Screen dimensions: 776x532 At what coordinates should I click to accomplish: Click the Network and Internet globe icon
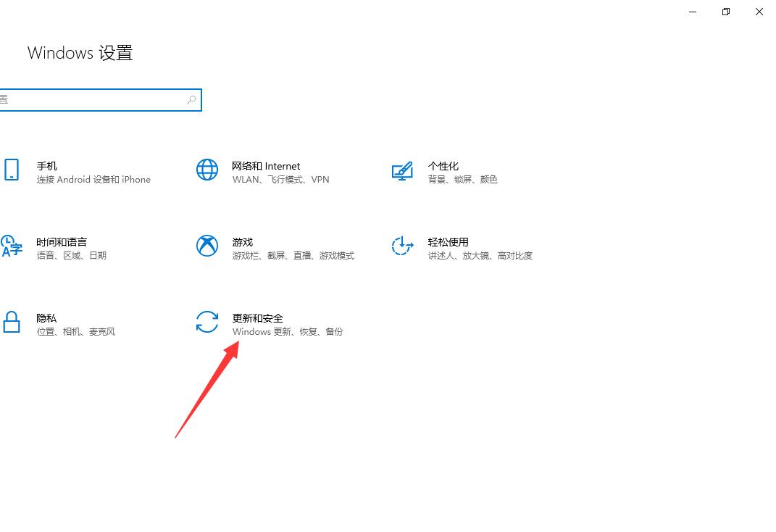coord(207,170)
